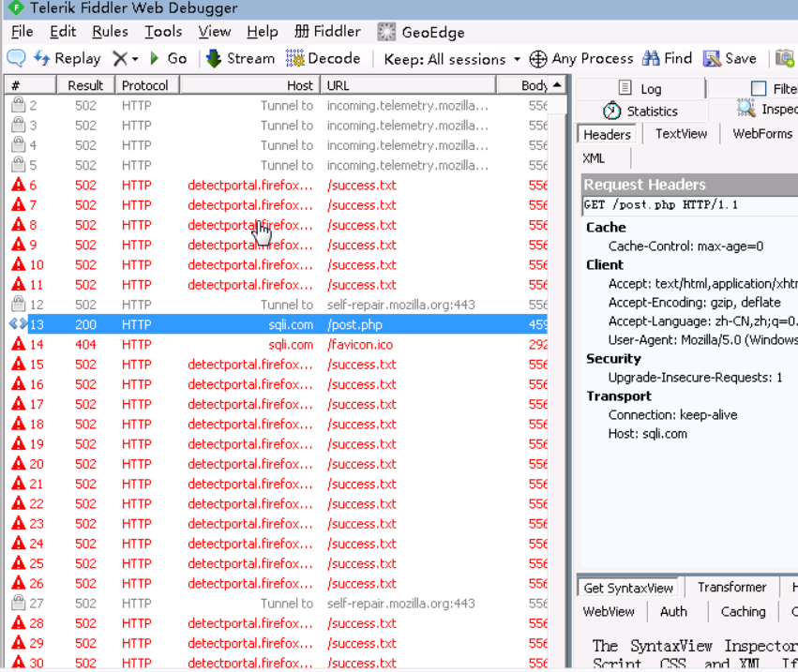The image size is (798, 672).
Task: Click the lock icon of session 2
Action: [x=19, y=105]
